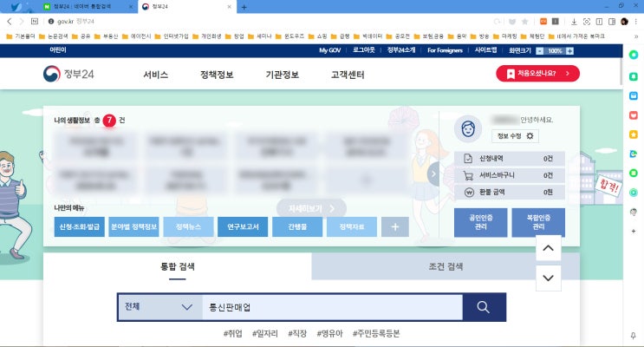Click the 정책뉴스 menu tile

(188, 227)
